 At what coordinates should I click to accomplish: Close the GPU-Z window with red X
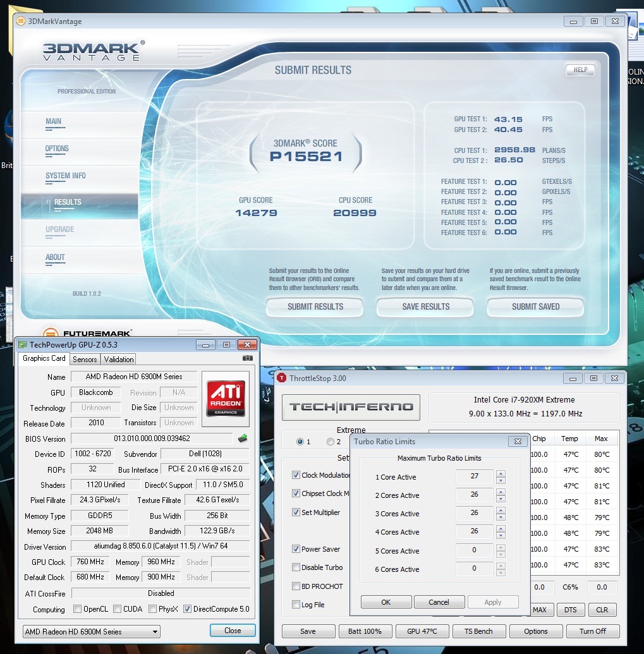click(247, 344)
